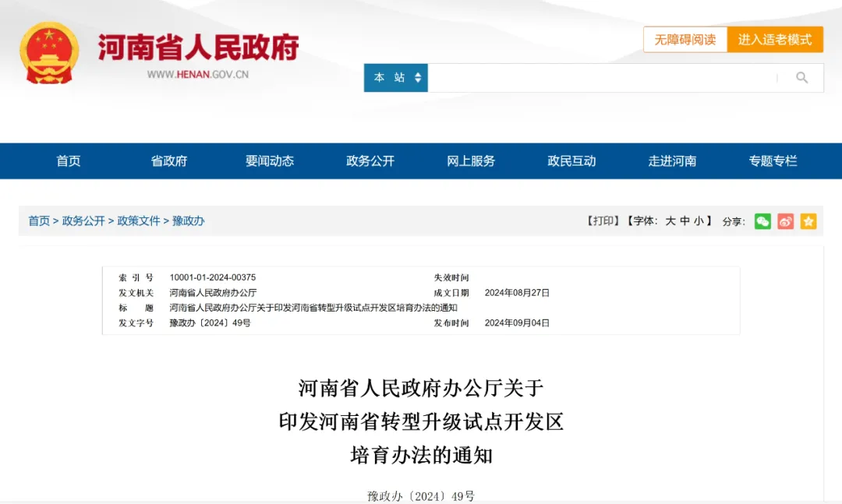Click the 无障碍阅读 button
This screenshot has height=504, width=842.
tap(685, 40)
